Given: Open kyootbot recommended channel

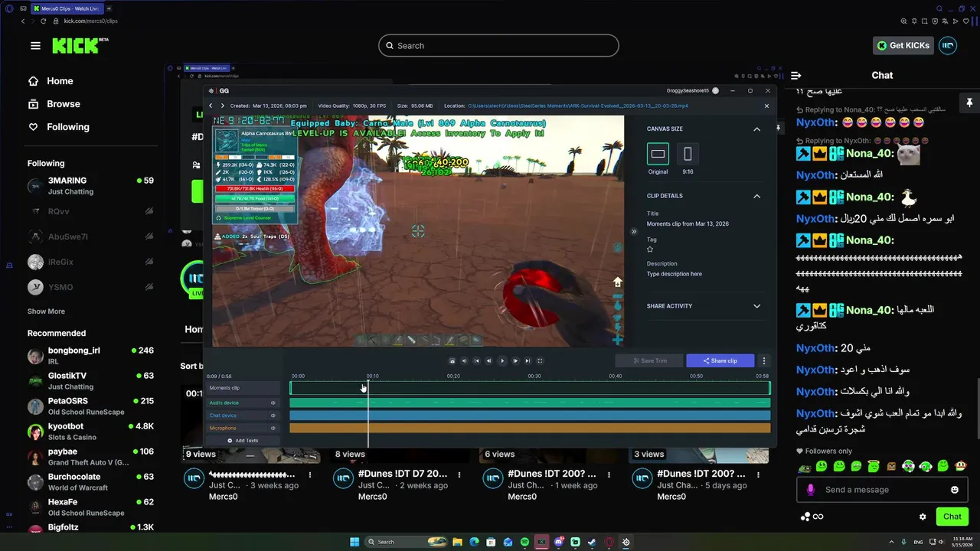Looking at the screenshot, I should (90, 432).
